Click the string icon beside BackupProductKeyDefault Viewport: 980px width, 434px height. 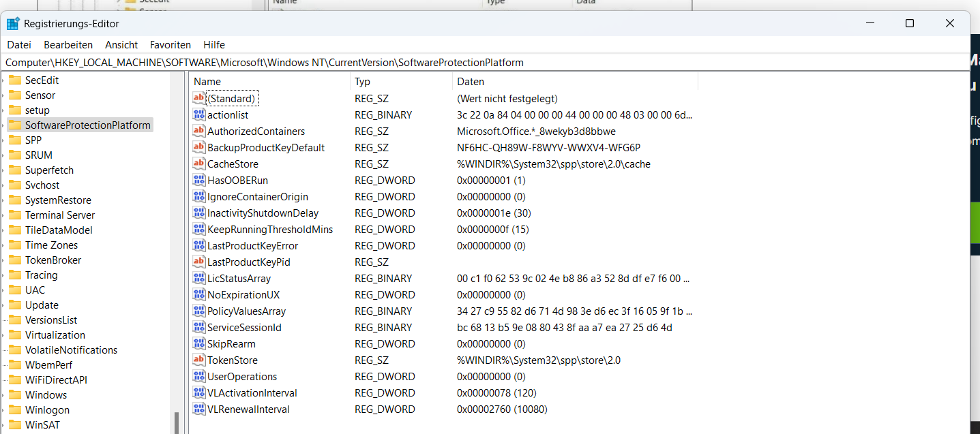pos(199,148)
